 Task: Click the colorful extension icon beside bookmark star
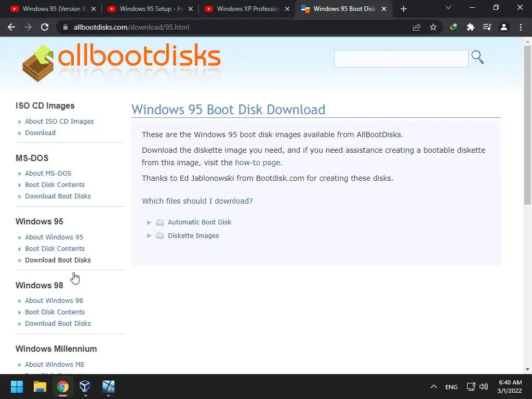pyautogui.click(x=454, y=27)
